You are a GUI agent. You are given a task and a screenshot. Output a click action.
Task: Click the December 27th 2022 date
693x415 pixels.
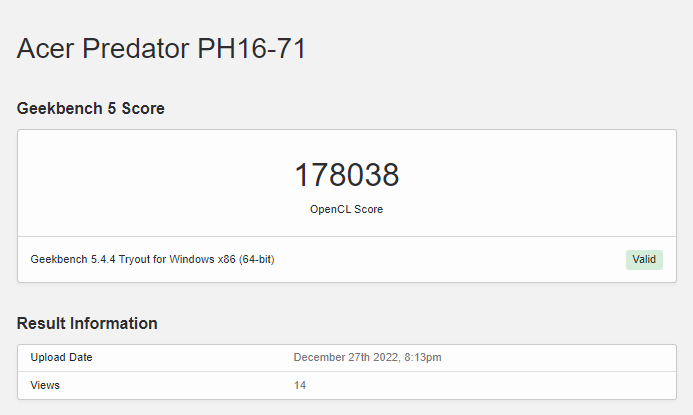(x=344, y=357)
